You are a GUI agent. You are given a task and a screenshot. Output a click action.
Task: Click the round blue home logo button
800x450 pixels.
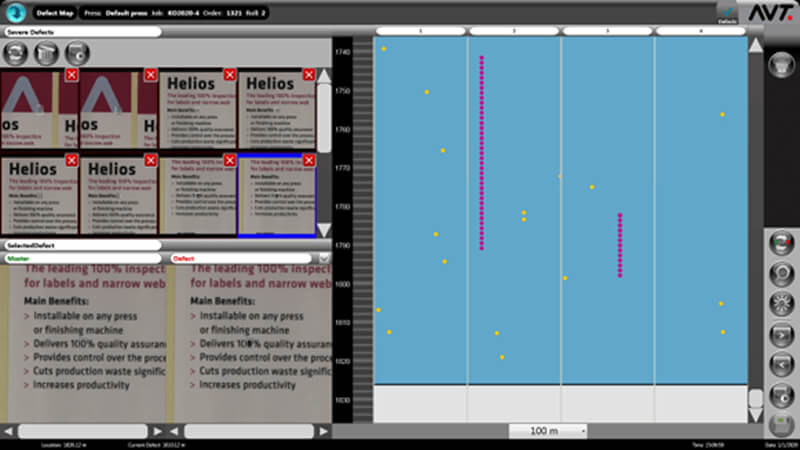(x=14, y=13)
